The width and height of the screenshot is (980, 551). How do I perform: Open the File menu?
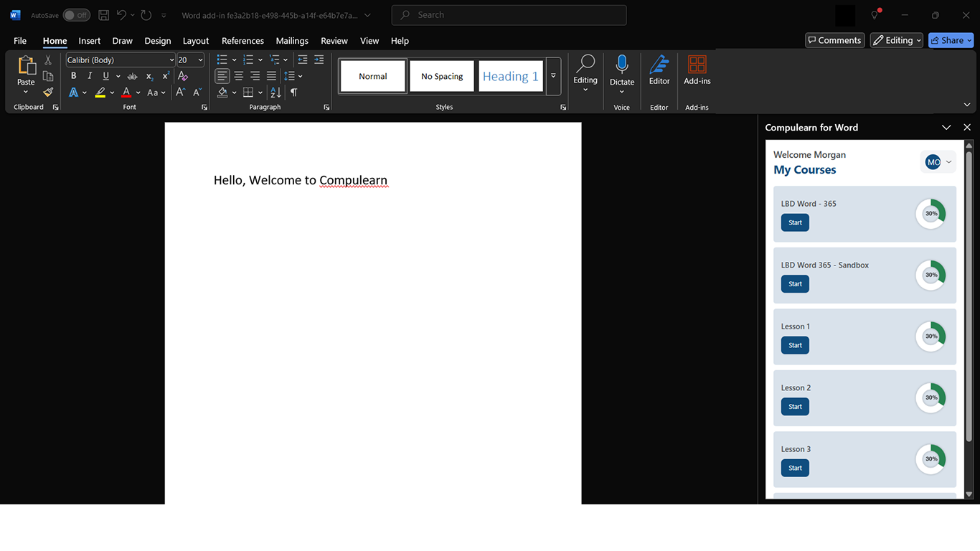20,41
